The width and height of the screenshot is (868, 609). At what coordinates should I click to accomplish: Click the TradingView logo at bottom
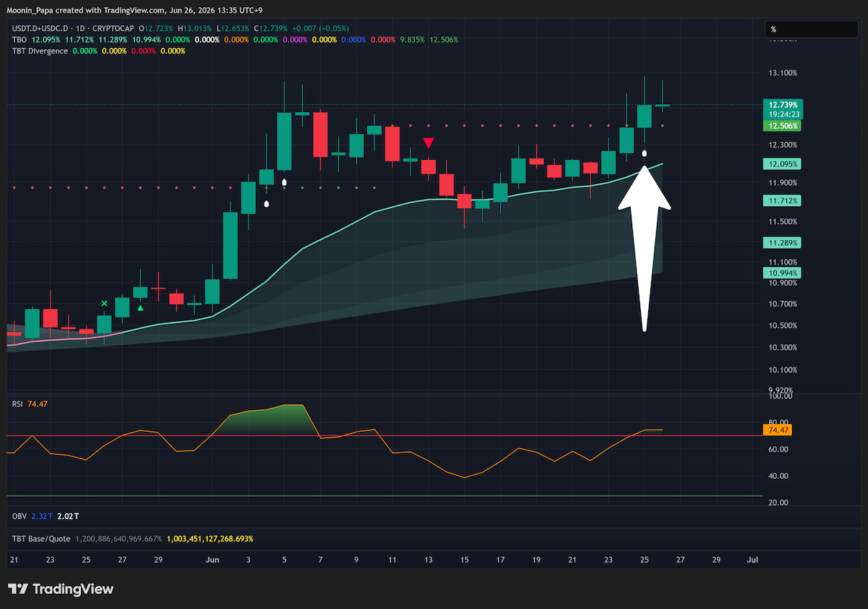point(61,589)
